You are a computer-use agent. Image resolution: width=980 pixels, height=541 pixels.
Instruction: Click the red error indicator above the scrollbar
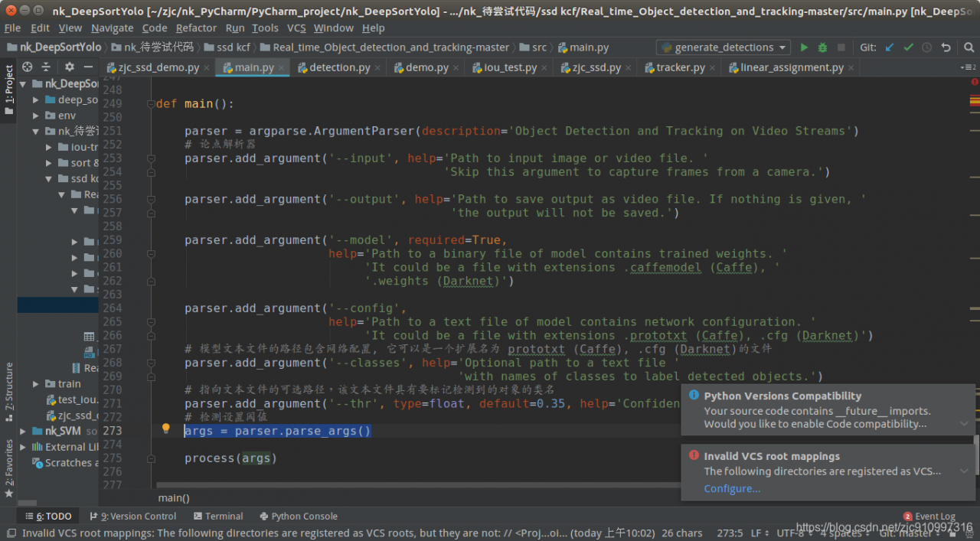pyautogui.click(x=975, y=82)
